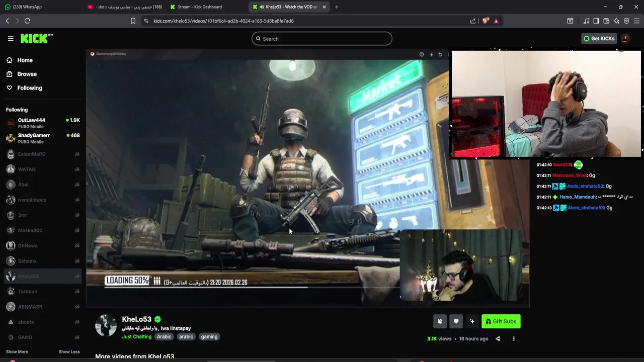Click the share video icon
The height and width of the screenshot is (362, 644).
[x=498, y=339]
